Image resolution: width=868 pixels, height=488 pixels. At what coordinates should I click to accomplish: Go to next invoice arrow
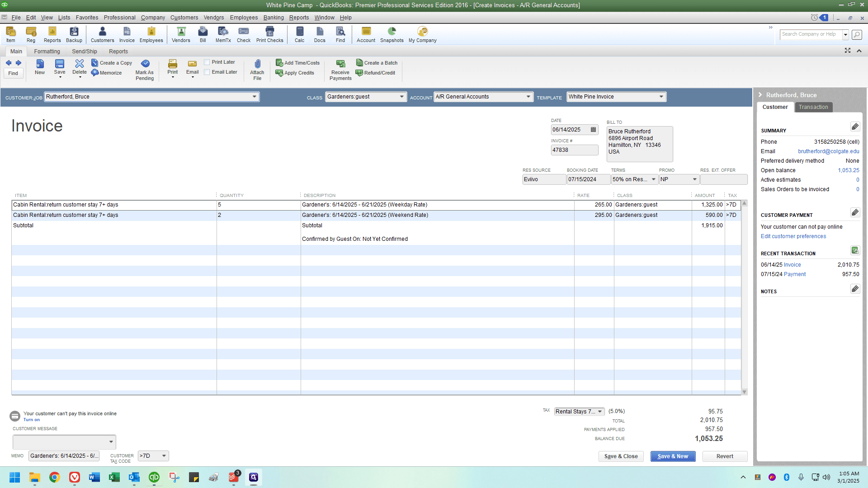coord(19,63)
